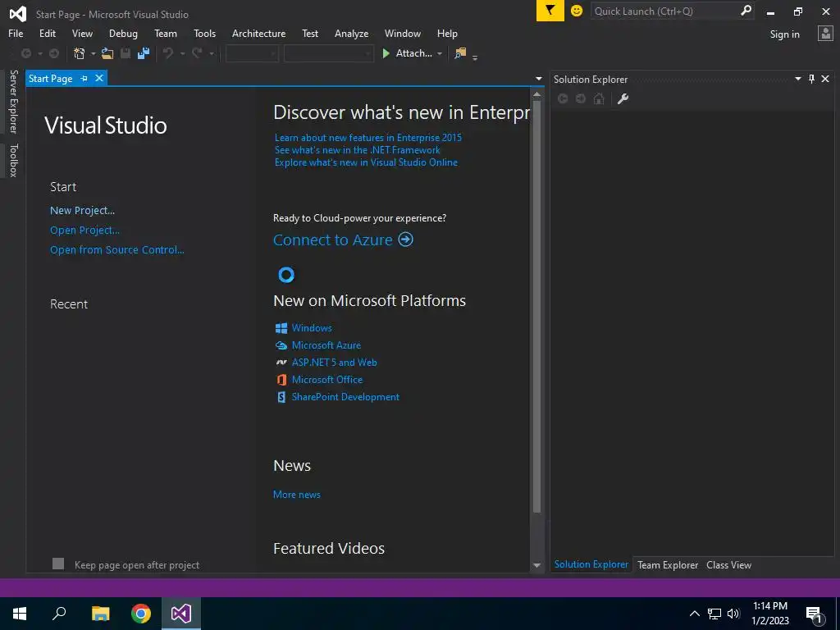This screenshot has height=630, width=840.
Task: Click the Undo toolbar icon
Action: (x=168, y=53)
